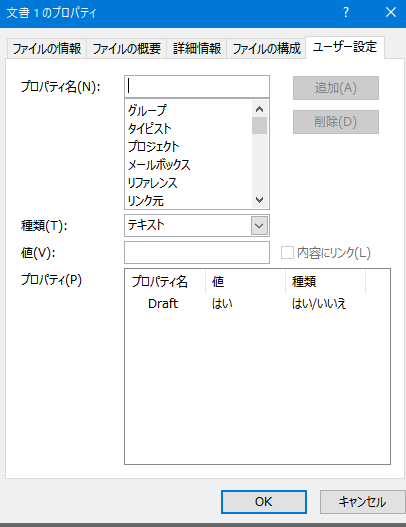Toggle the 内容にリンク checkbox

tap(287, 253)
